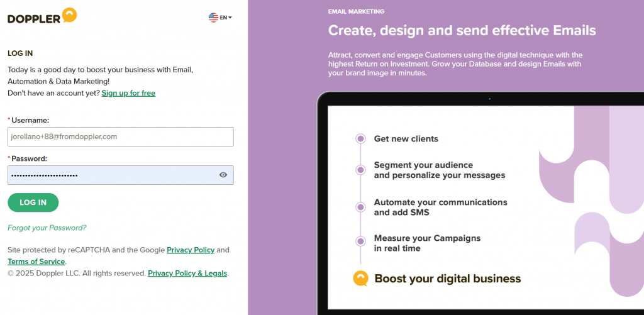Screen dimensions: 644x315
Task: Click the green LOG IN button
Action: tap(33, 202)
